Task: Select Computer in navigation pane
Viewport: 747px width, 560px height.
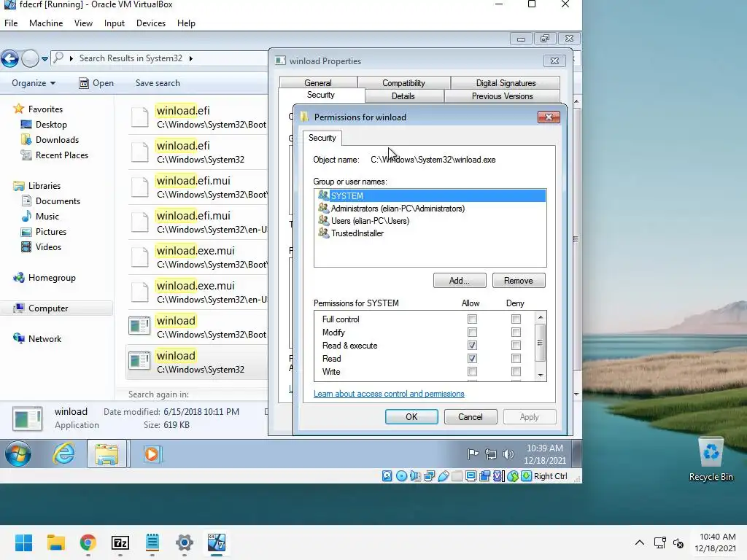Action: 48,308
